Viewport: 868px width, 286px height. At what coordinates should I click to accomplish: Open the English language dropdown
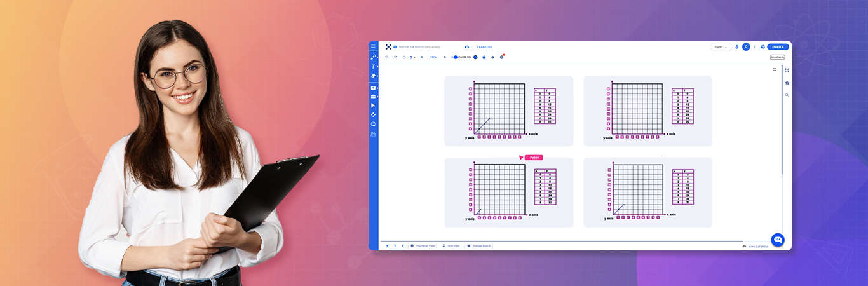[720, 47]
